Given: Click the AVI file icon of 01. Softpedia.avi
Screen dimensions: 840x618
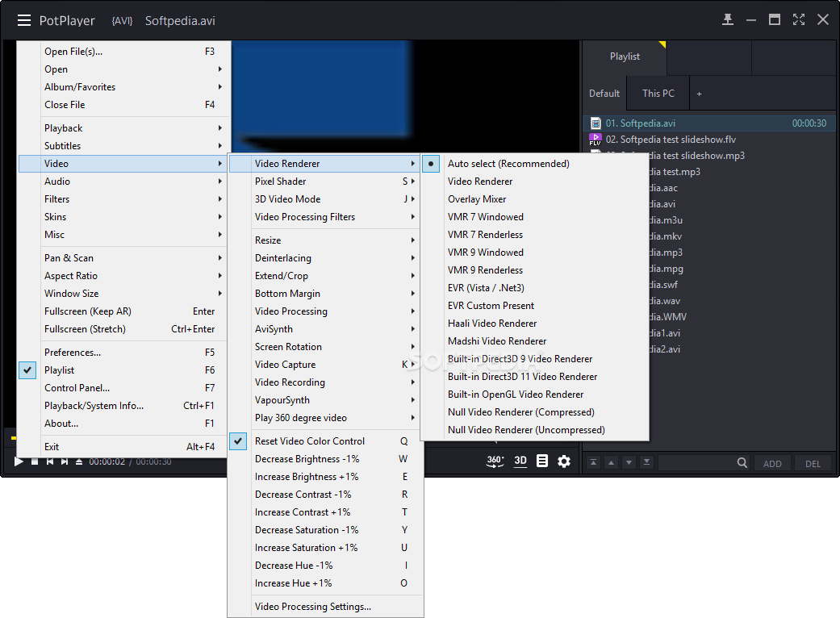Looking at the screenshot, I should click(x=596, y=123).
